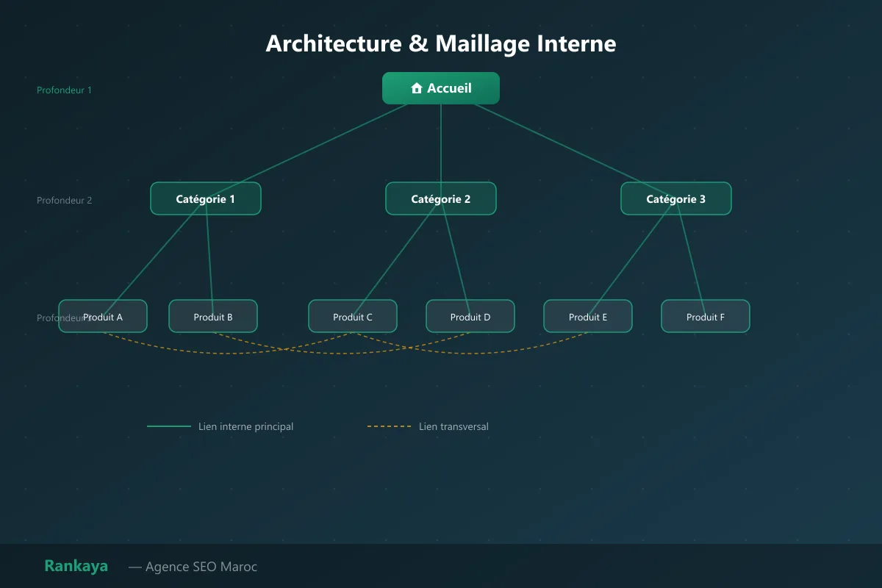Click the dashed yellow legend line sample
The image size is (882, 588).
(390, 426)
